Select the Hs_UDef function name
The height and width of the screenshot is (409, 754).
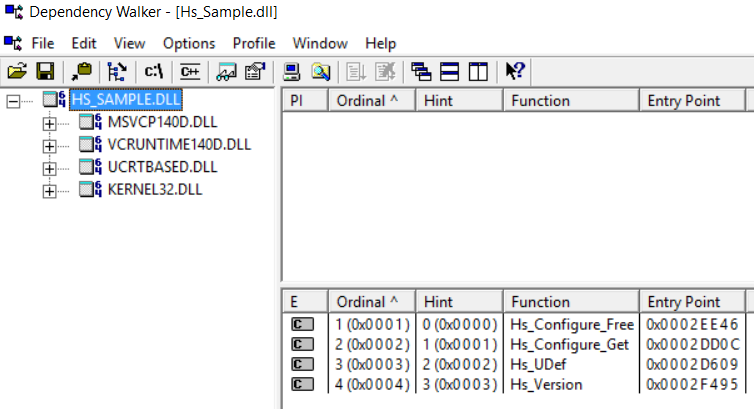pyautogui.click(x=538, y=364)
